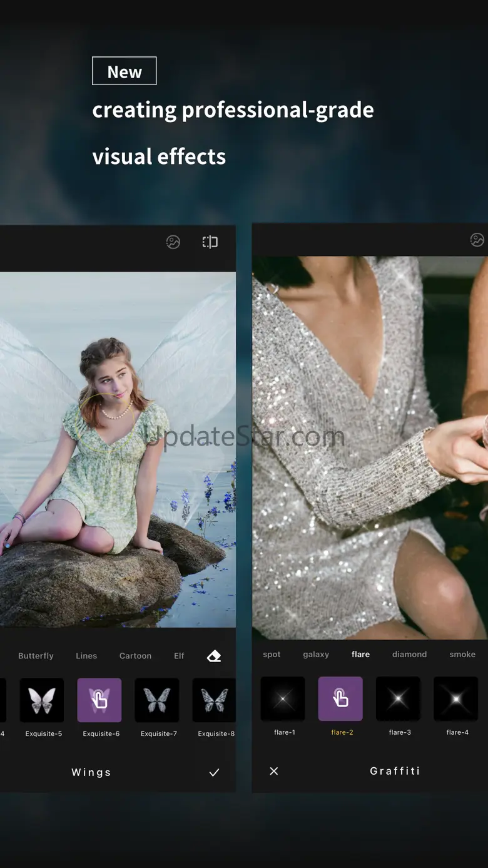Pick the flare-3 brush thumbnail

pos(398,699)
